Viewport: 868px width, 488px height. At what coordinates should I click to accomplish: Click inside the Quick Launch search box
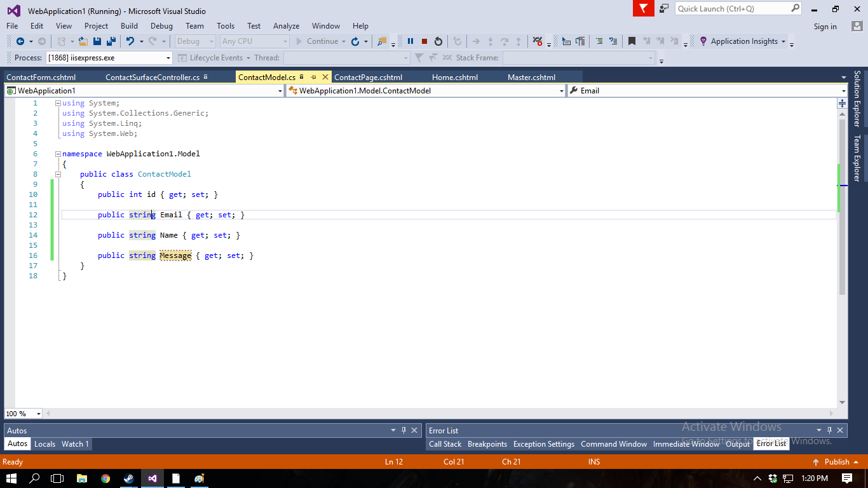click(732, 8)
